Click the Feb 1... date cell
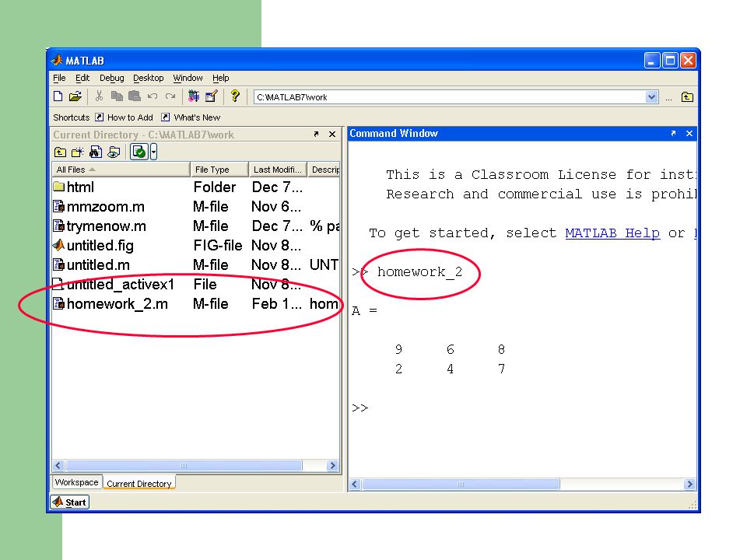 click(x=277, y=304)
